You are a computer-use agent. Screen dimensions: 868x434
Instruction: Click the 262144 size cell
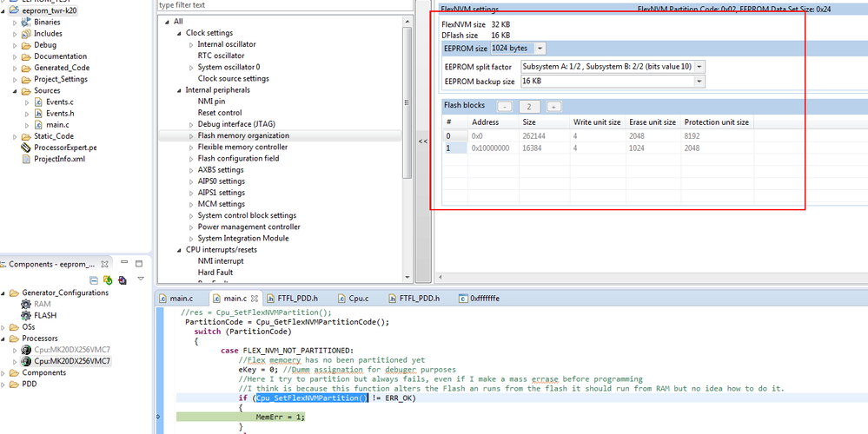point(545,135)
